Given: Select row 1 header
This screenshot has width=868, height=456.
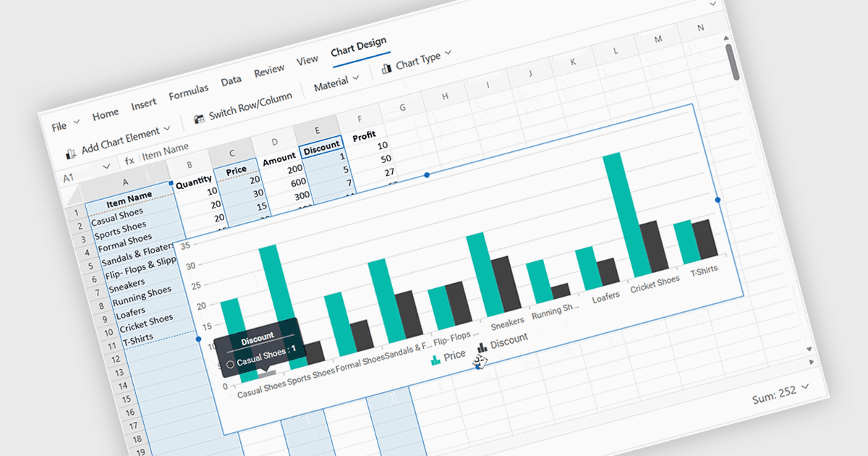Looking at the screenshot, I should 75,213.
